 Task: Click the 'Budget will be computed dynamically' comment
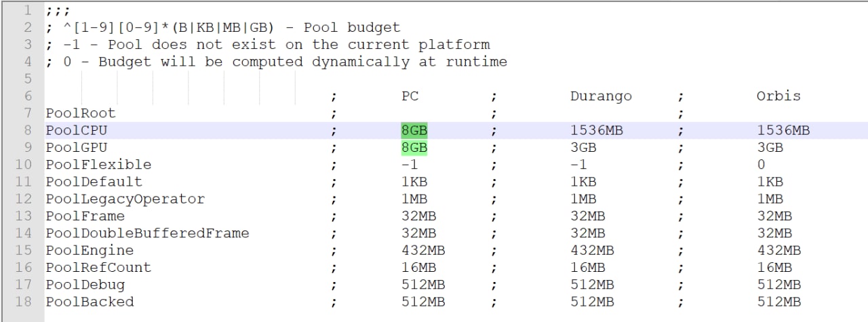(x=276, y=62)
